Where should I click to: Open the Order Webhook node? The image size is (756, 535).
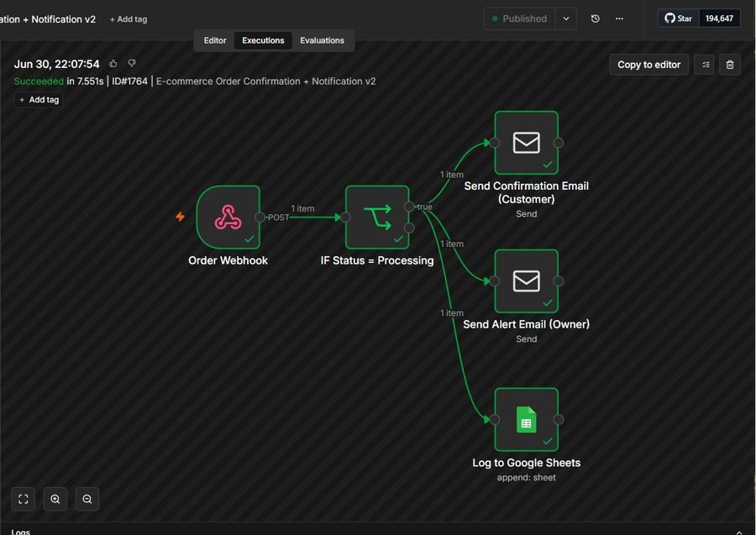pos(228,217)
